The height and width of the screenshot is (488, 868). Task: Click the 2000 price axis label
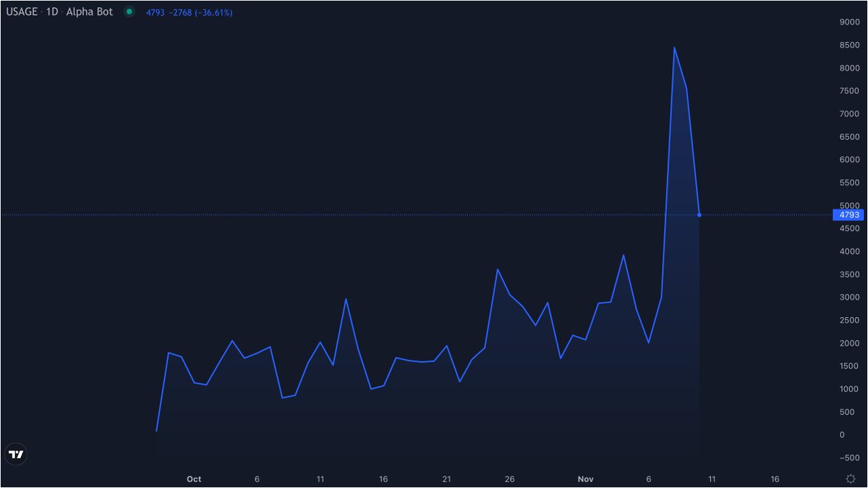coord(849,343)
